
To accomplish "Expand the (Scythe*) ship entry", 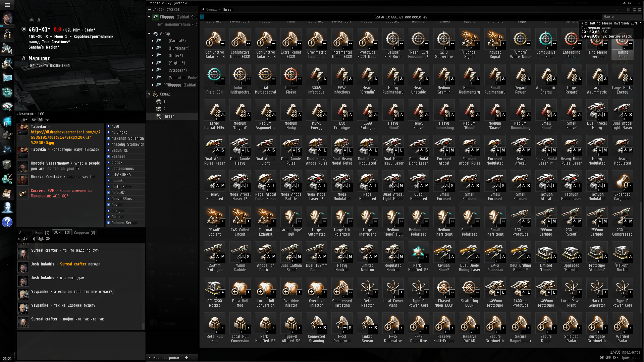I will pyautogui.click(x=153, y=63).
